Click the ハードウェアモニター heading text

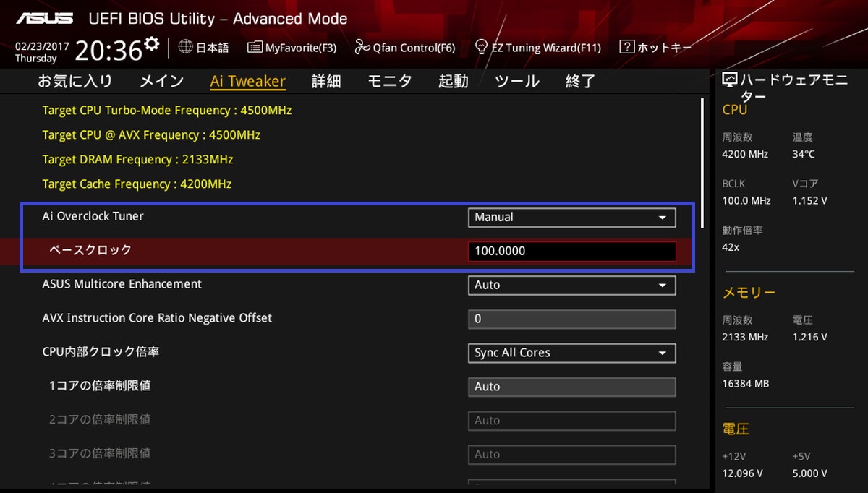tap(793, 88)
